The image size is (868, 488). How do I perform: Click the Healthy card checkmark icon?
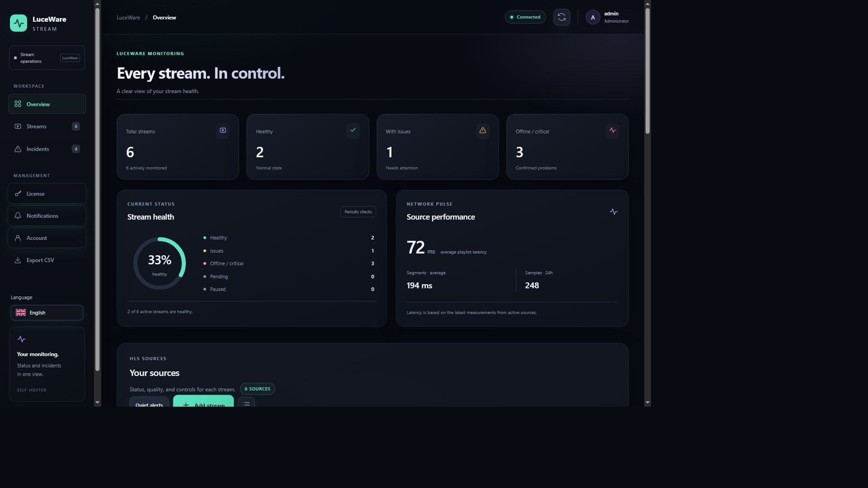[353, 130]
